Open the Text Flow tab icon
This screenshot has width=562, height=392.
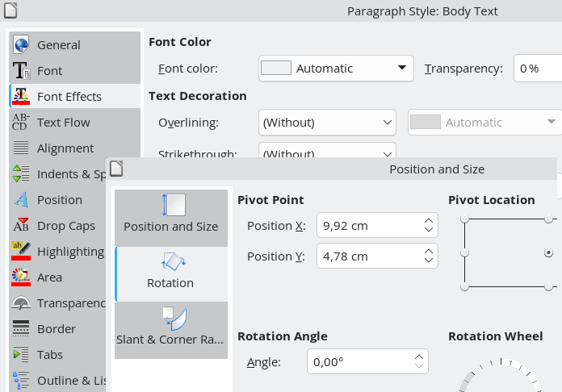click(22, 123)
